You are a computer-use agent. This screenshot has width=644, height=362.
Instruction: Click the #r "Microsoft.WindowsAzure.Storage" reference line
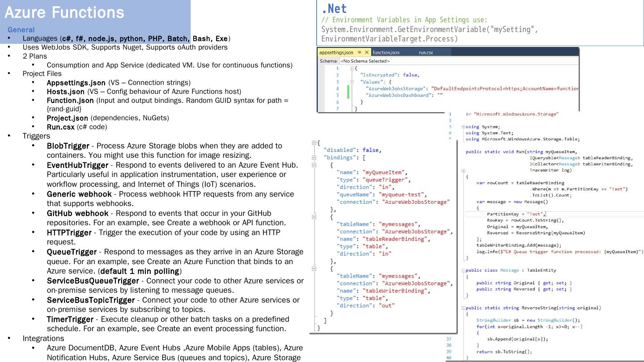(512, 114)
